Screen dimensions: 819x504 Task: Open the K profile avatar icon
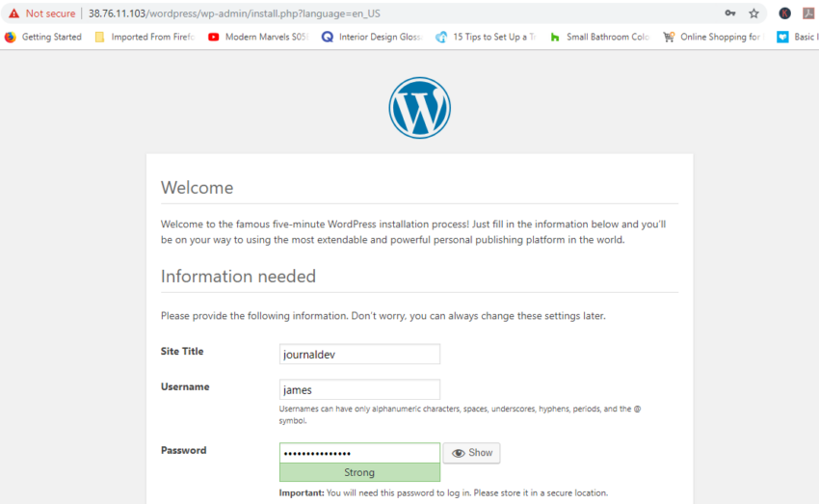(x=784, y=13)
